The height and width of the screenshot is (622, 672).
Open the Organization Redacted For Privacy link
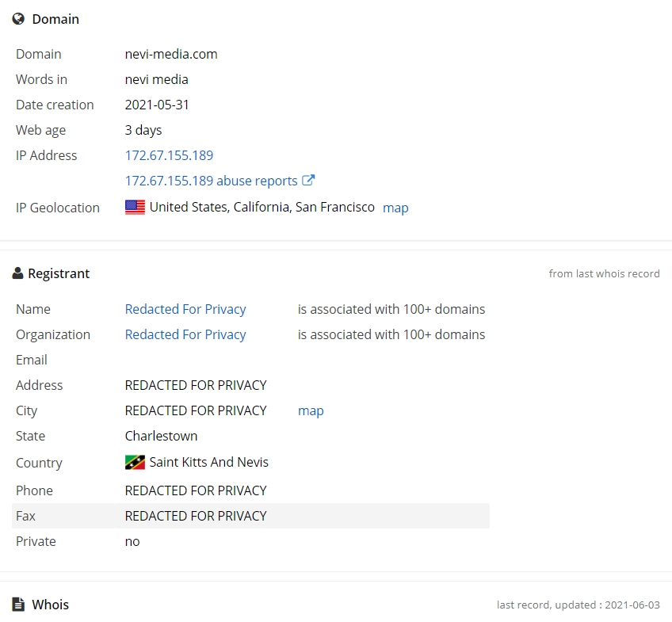point(185,334)
